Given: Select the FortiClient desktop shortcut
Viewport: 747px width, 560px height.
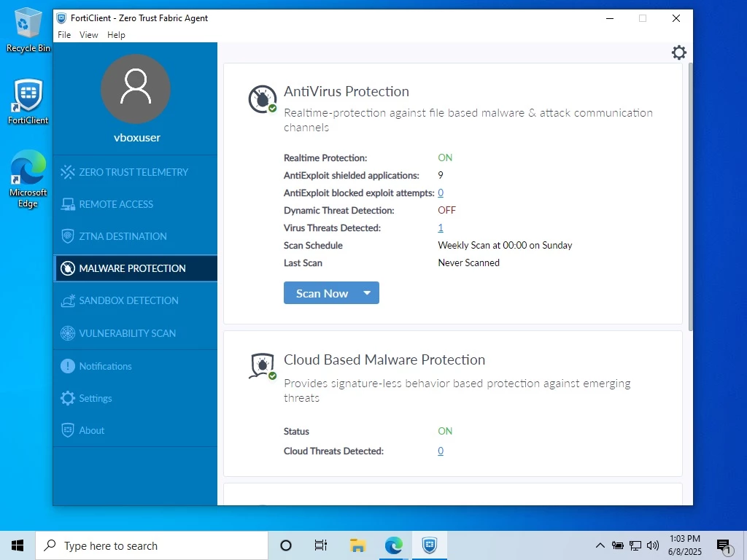Looking at the screenshot, I should [28, 101].
